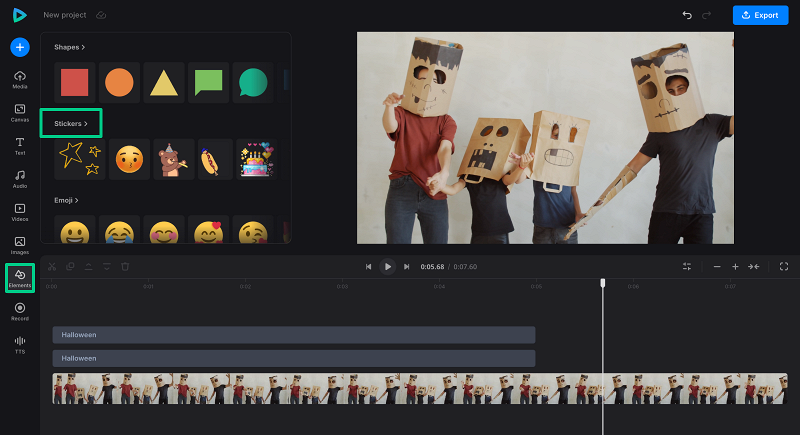Viewport: 800px width, 435px height.
Task: Expand the Emoji category
Action: coord(66,200)
